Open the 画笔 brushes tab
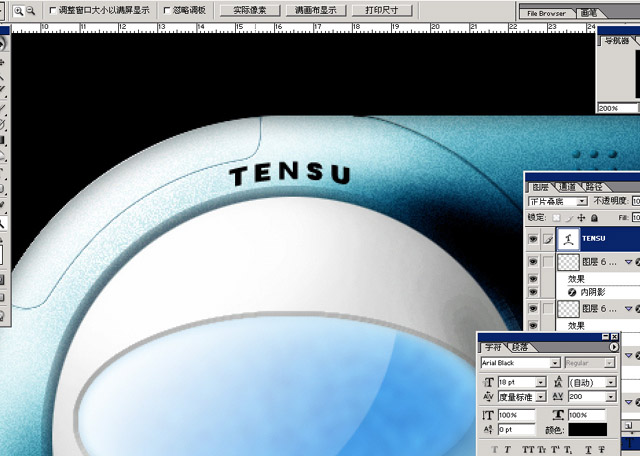Viewport: 640px width, 456px height. pyautogui.click(x=589, y=13)
